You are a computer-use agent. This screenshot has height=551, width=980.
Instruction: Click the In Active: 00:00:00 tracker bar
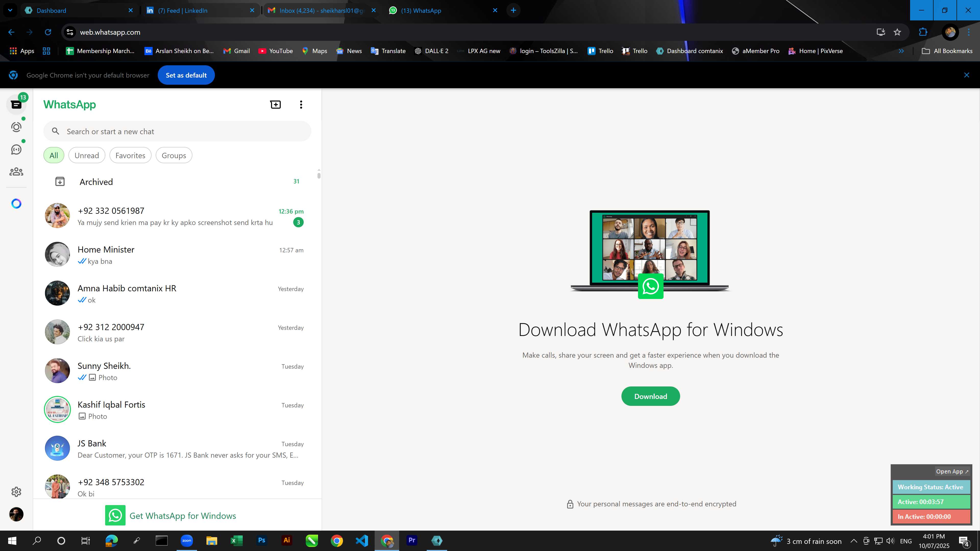[x=931, y=516]
